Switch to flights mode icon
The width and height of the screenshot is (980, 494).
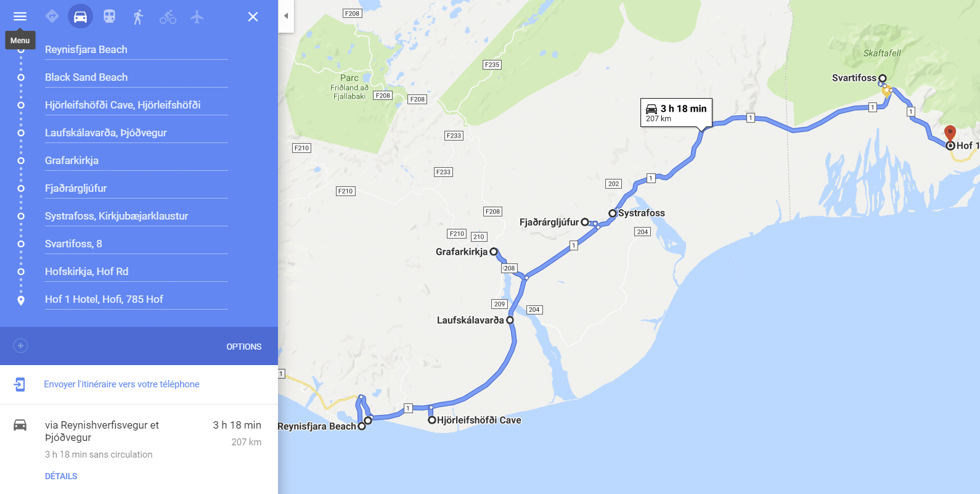click(197, 17)
